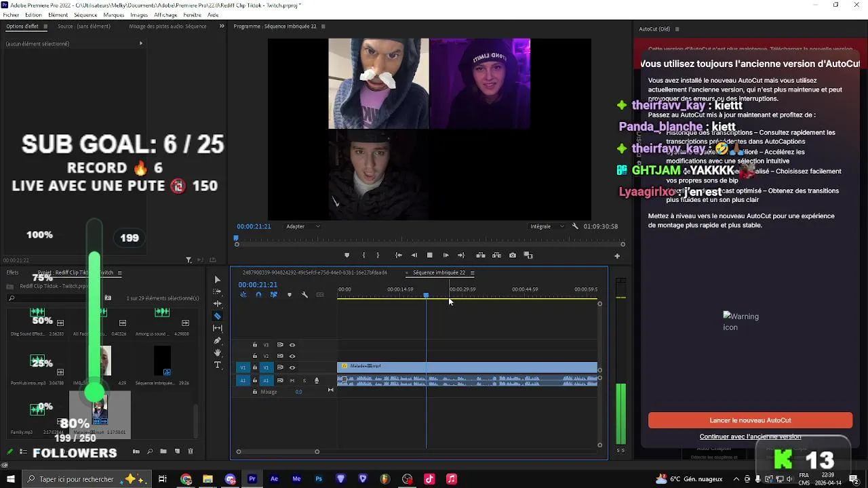
Task: Export frame with camera icon
Action: coord(512,256)
